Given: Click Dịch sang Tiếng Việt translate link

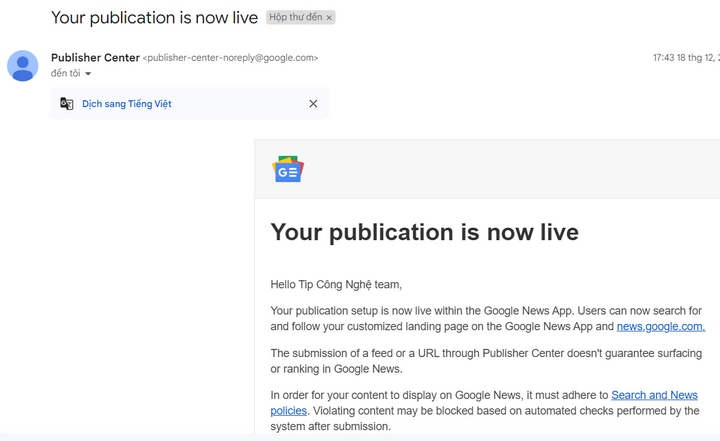Looking at the screenshot, I should pyautogui.click(x=127, y=104).
